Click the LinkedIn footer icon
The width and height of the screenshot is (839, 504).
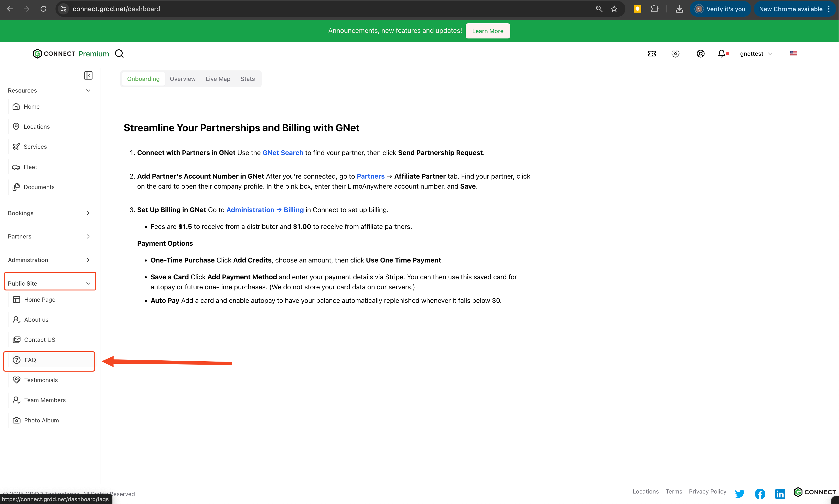pos(780,494)
